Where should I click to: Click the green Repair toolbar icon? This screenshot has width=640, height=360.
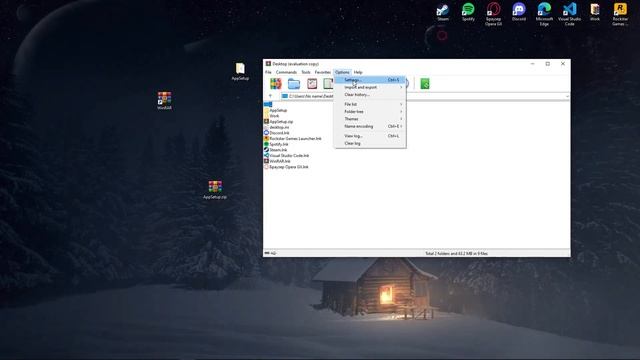(425, 84)
